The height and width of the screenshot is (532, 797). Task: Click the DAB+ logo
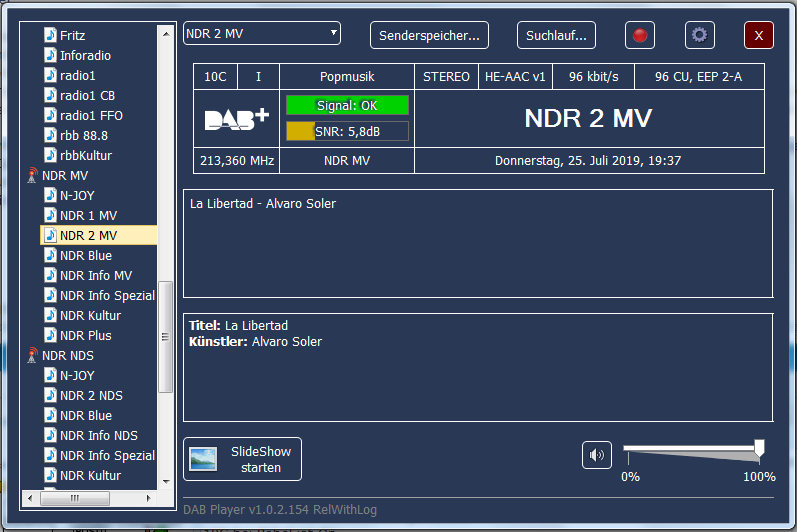pyautogui.click(x=237, y=119)
